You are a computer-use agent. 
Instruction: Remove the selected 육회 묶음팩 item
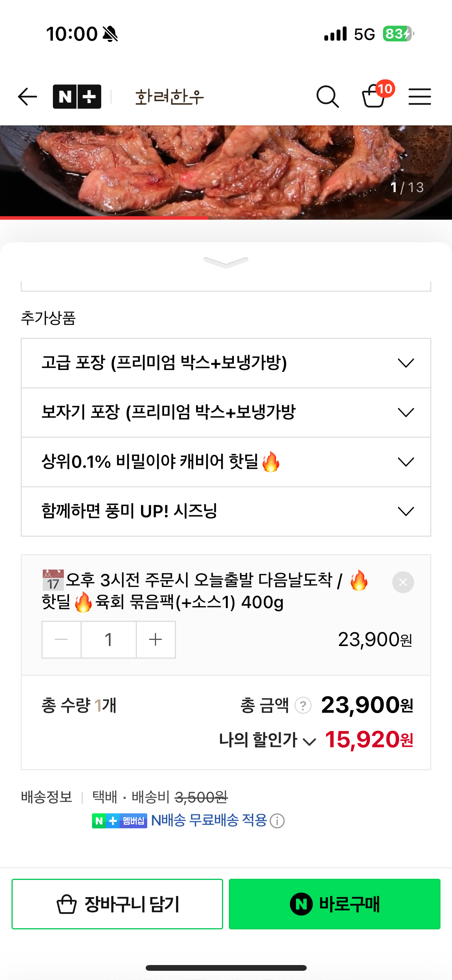click(x=403, y=582)
